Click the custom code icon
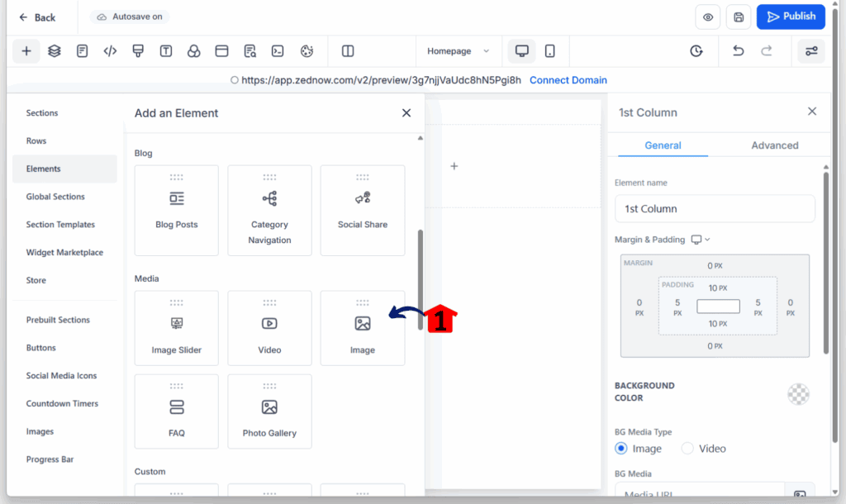846x504 pixels. tap(110, 51)
